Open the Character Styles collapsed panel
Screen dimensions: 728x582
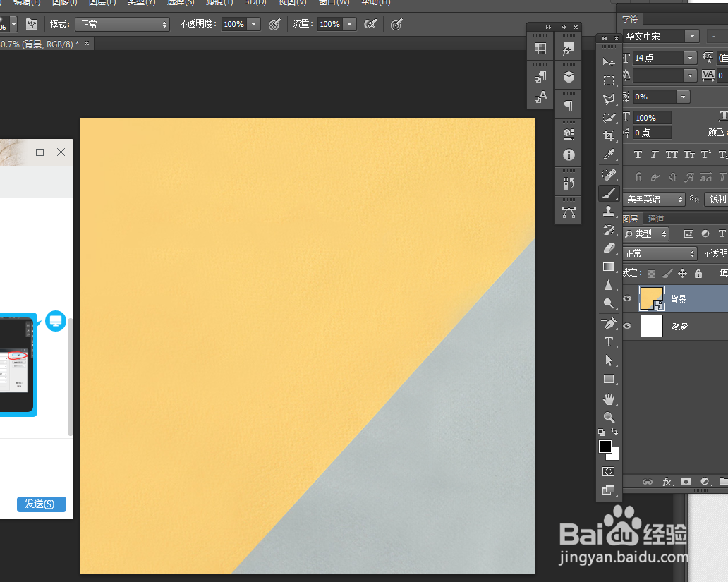click(x=540, y=97)
